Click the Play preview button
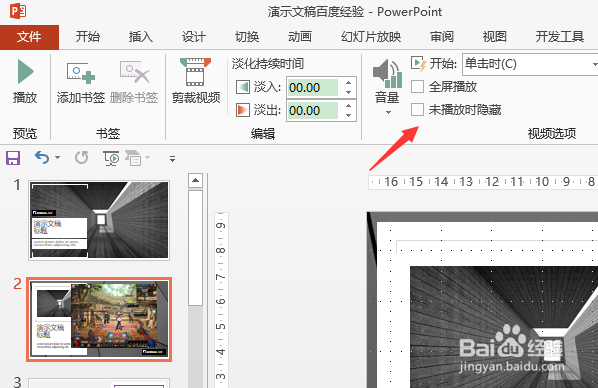Screen dimensions: 598x388 click(25, 80)
